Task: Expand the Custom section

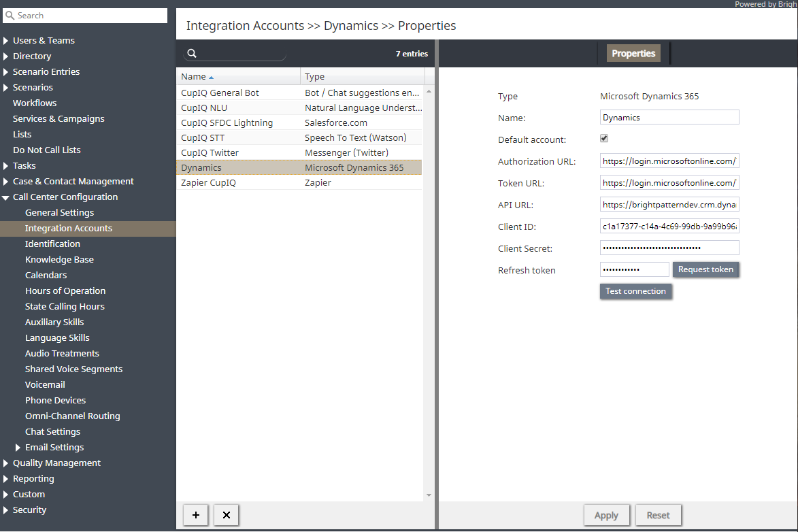Action: point(5,495)
